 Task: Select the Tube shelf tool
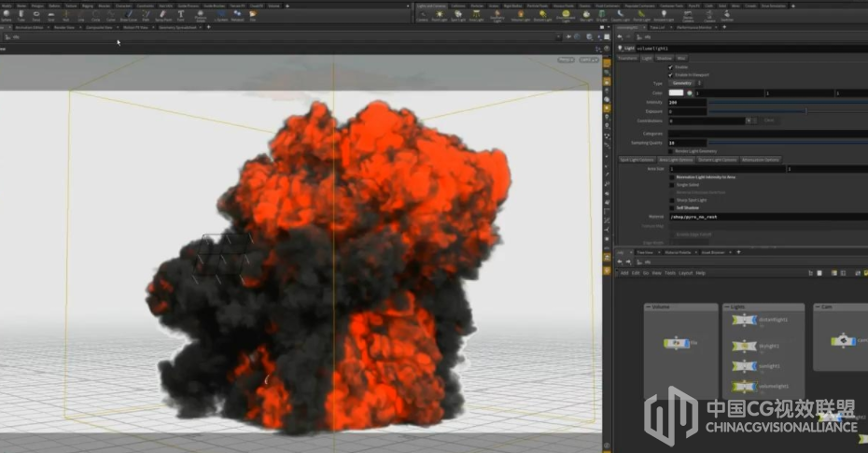21,16
